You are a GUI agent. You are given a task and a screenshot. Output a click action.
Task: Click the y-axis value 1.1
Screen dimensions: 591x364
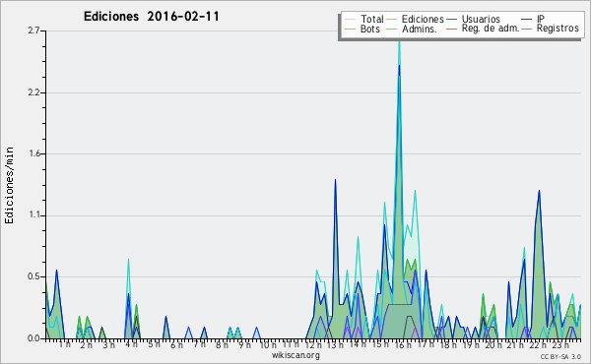pyautogui.click(x=35, y=214)
